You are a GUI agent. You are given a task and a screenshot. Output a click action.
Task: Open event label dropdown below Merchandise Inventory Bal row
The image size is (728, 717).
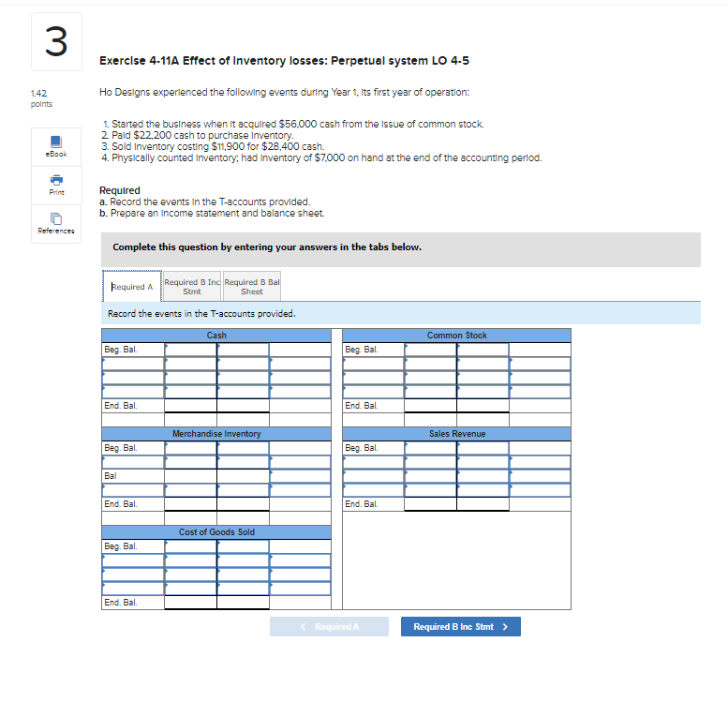(x=133, y=490)
